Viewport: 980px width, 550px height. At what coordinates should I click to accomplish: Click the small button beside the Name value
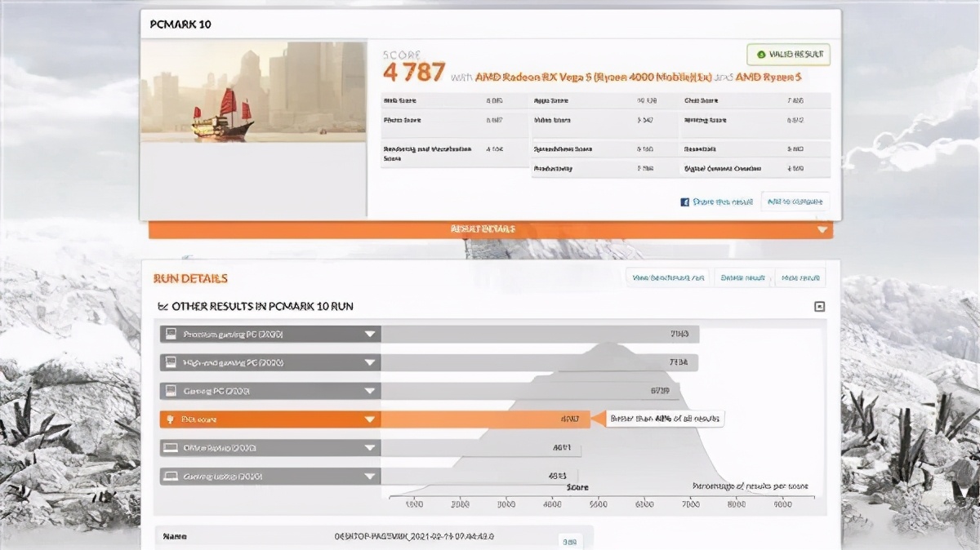pyautogui.click(x=569, y=540)
